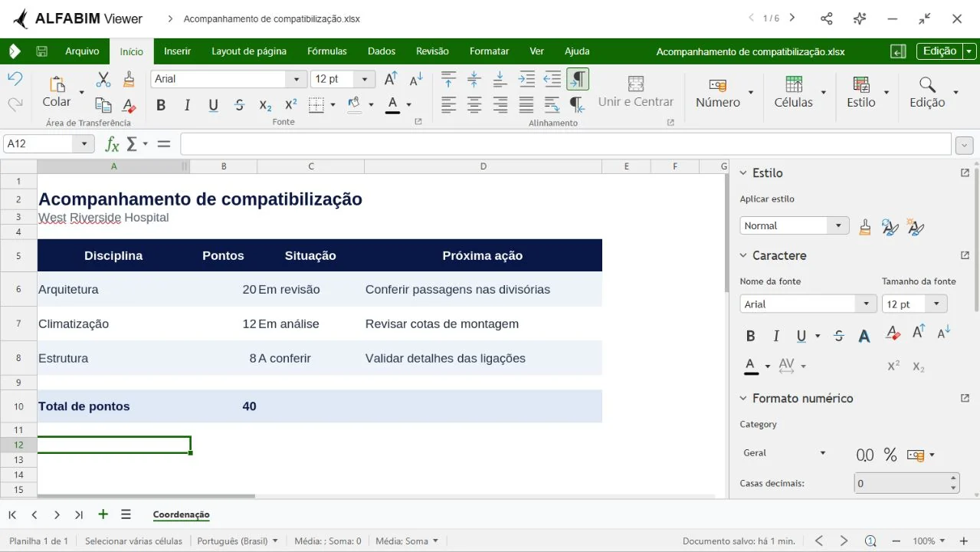Open the Name Box dropdown arrow

coord(84,143)
